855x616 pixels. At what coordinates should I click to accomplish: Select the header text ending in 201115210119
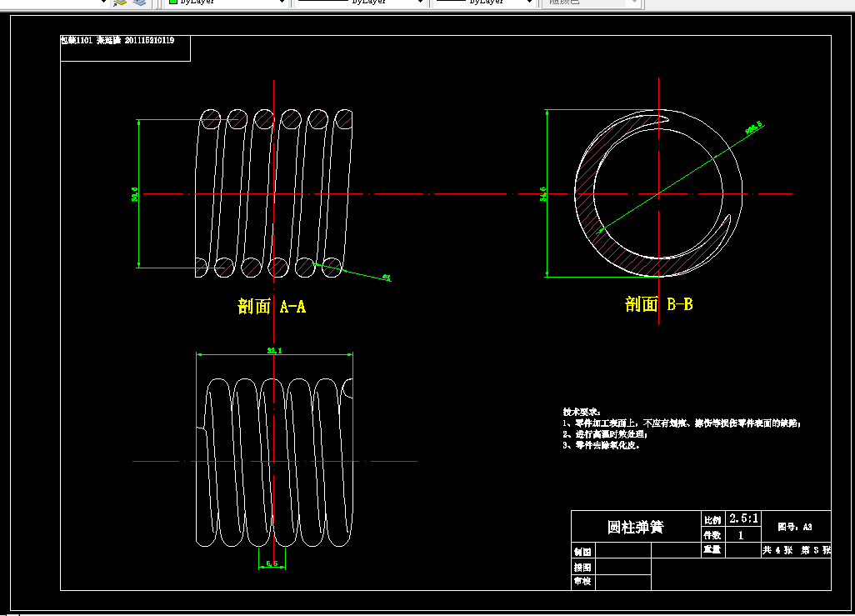coord(117,40)
